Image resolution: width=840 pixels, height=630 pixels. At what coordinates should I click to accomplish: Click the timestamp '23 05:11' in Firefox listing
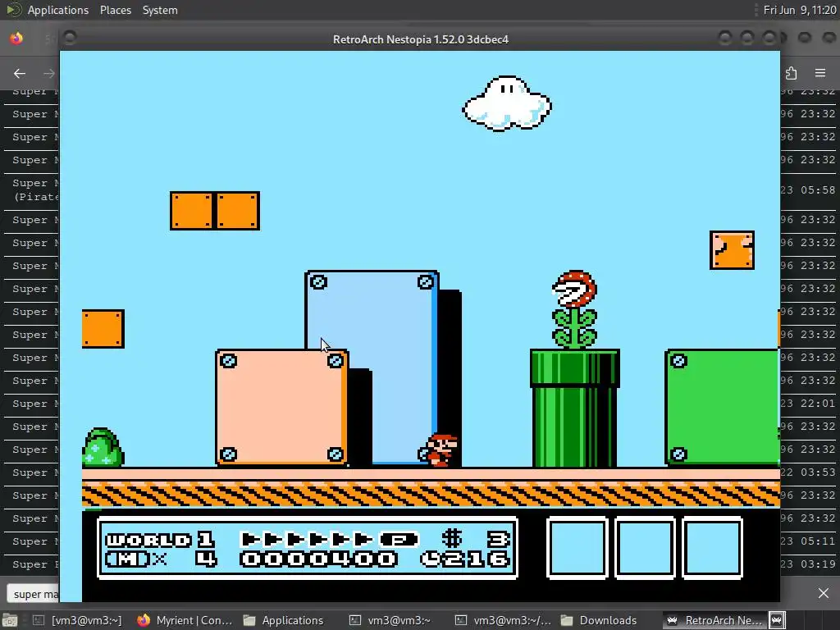click(808, 541)
